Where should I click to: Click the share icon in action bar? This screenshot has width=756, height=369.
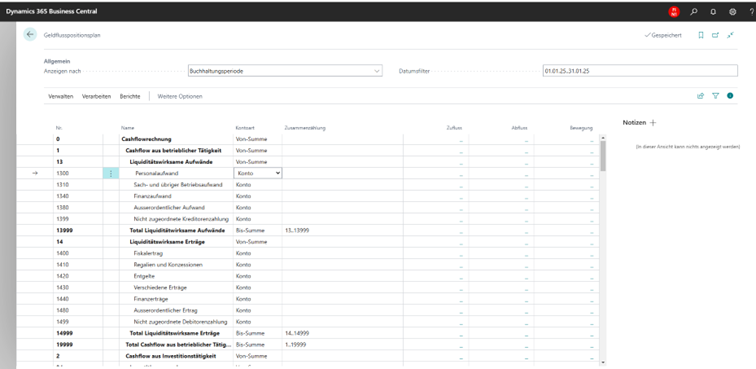700,96
